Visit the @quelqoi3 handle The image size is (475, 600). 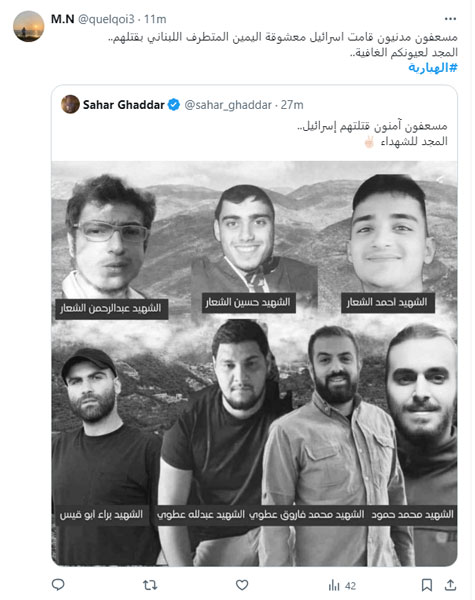pyautogui.click(x=106, y=19)
